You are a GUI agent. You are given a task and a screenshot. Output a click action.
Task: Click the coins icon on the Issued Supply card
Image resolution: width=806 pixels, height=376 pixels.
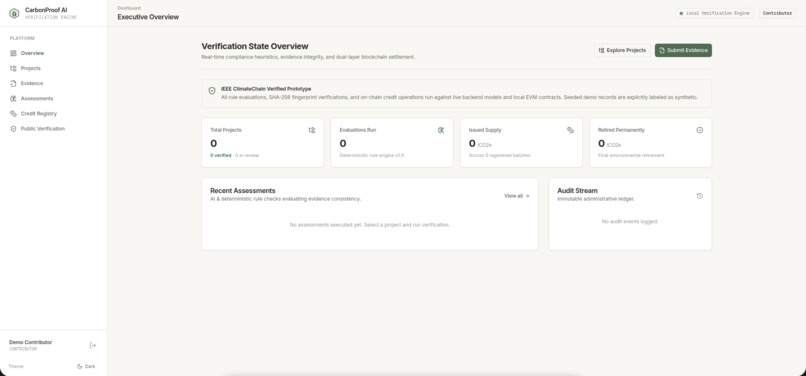coord(571,130)
